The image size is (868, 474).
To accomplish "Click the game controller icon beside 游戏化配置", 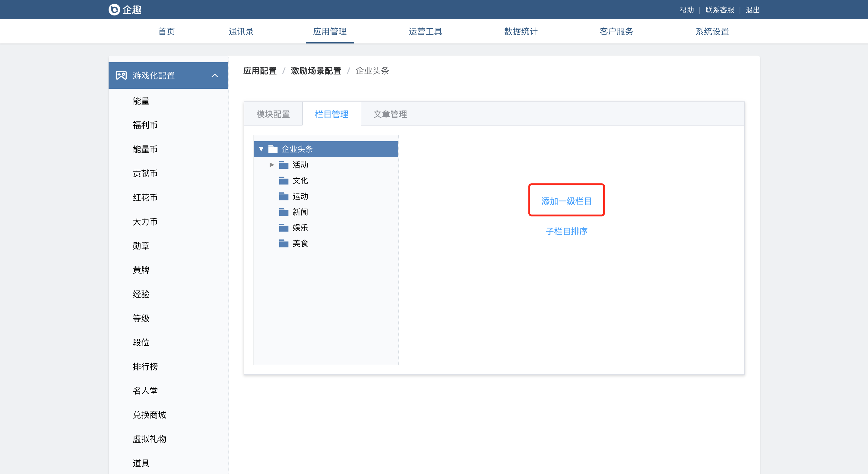I will (x=121, y=75).
